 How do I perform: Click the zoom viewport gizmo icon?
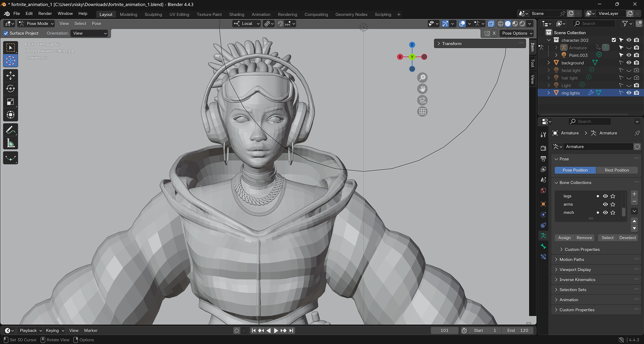pos(422,78)
